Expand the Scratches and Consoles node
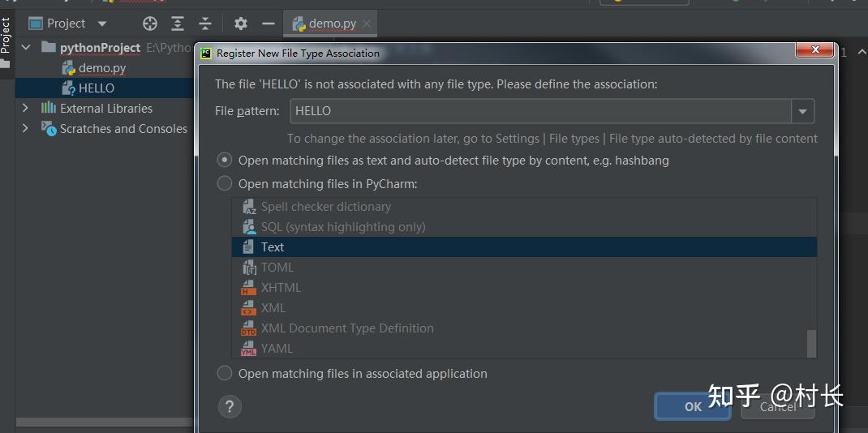 [x=25, y=128]
